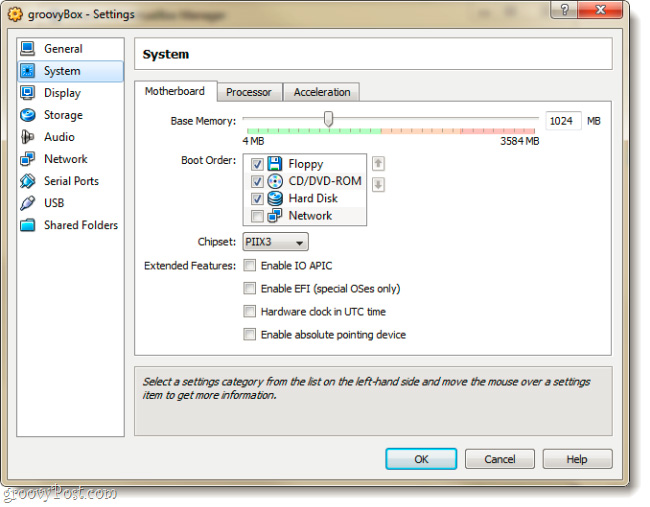
Task: Click the Shared Folders folder icon
Action: (x=28, y=225)
